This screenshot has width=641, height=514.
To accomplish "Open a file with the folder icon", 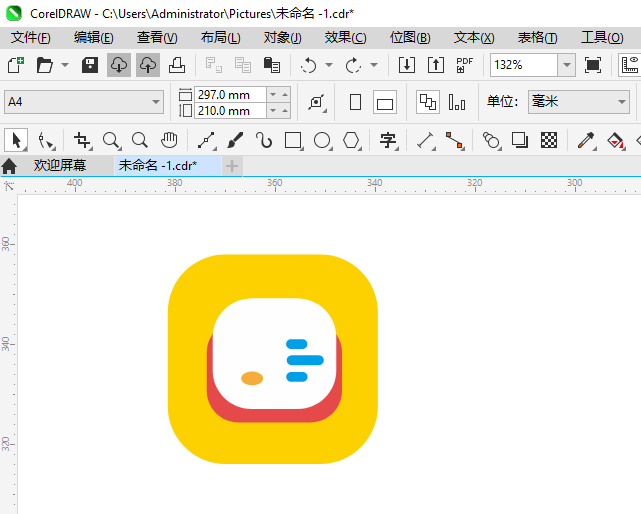I will coord(45,65).
